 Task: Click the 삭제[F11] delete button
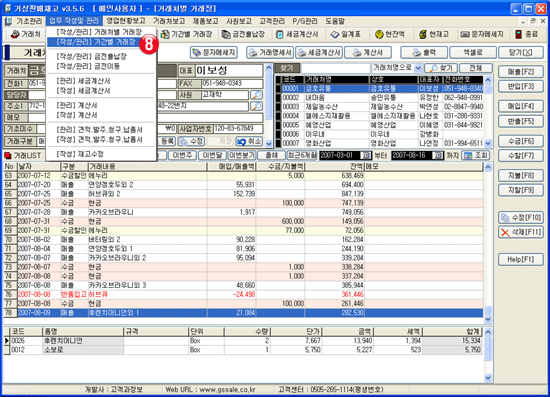[521, 232]
